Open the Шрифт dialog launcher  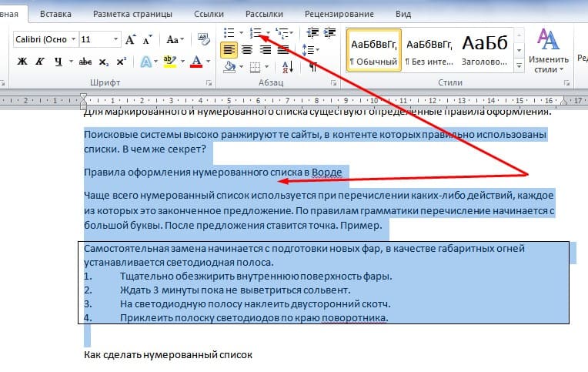[209, 83]
